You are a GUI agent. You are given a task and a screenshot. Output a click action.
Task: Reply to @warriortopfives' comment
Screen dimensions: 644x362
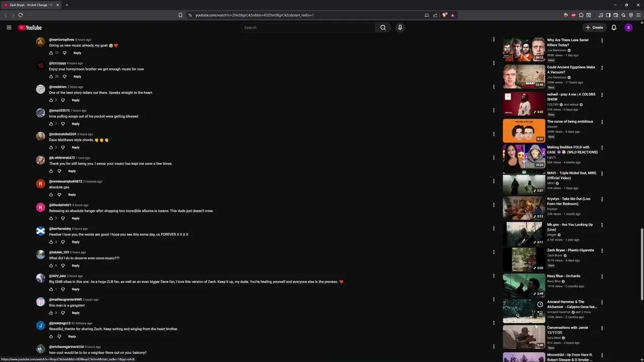pos(77,53)
